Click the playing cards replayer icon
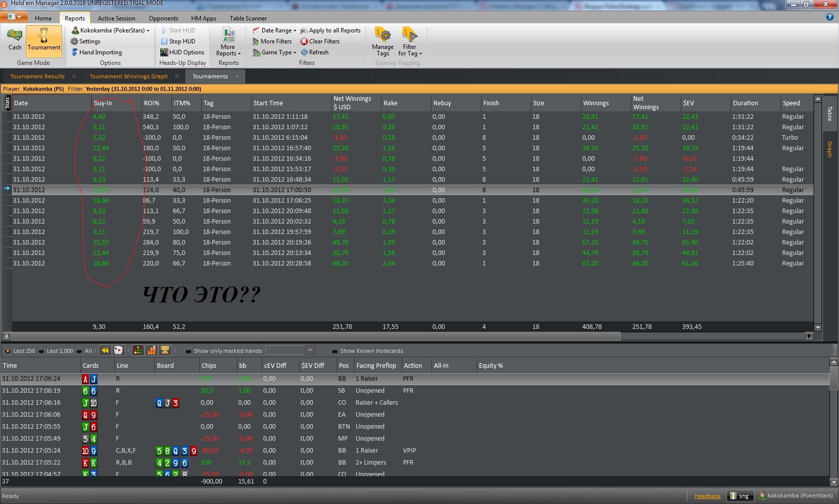 [118, 350]
